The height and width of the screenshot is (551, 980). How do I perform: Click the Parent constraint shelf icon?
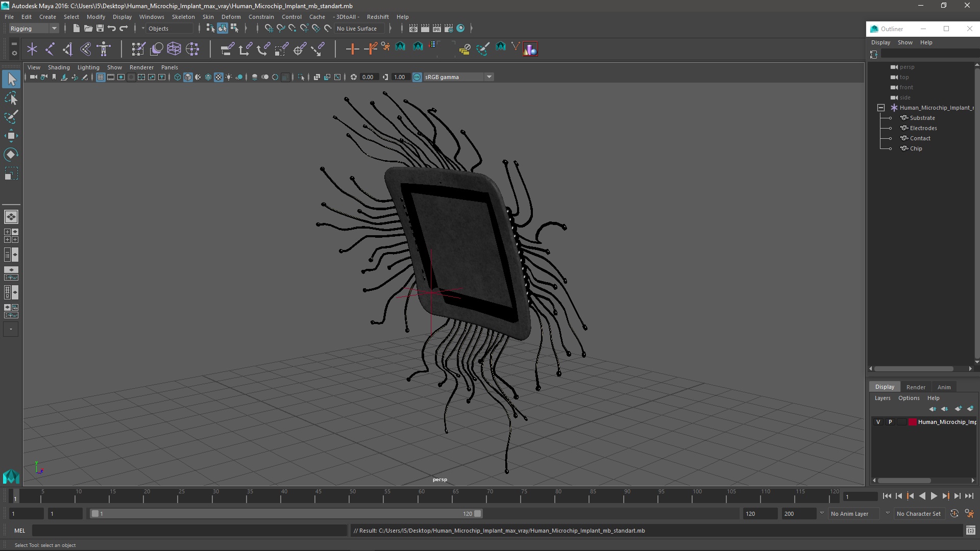(x=227, y=49)
